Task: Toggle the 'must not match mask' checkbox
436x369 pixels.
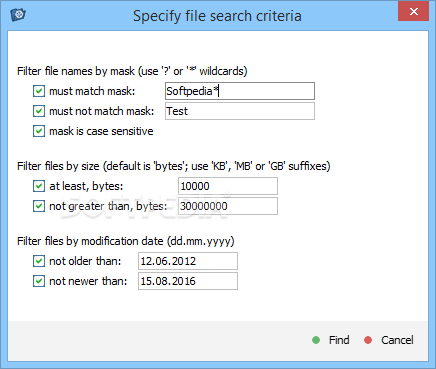Action: click(x=39, y=111)
